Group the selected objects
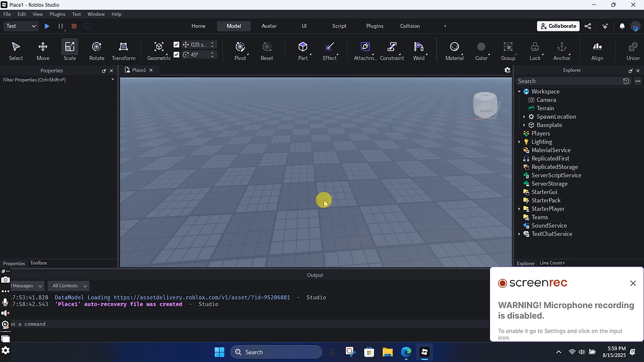 [x=508, y=50]
